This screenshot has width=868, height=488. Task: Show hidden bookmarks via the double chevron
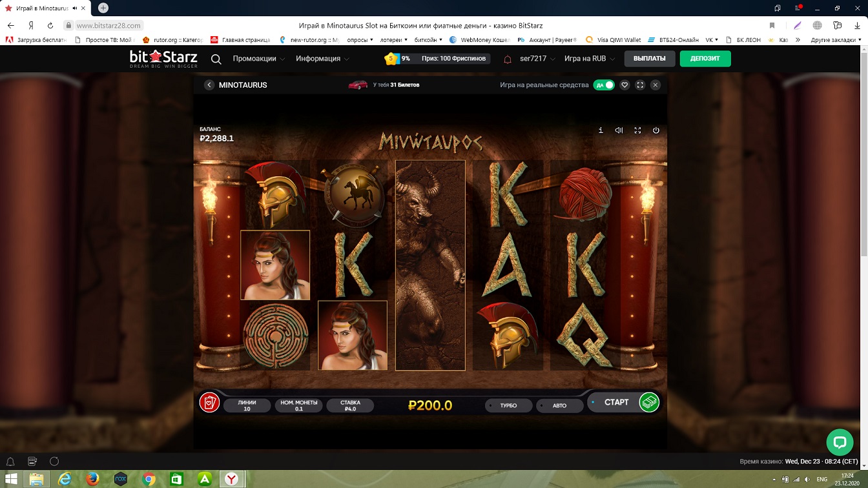click(798, 40)
